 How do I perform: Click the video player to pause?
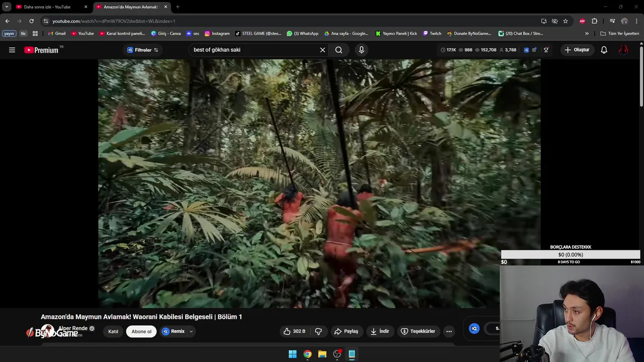pos(319,184)
